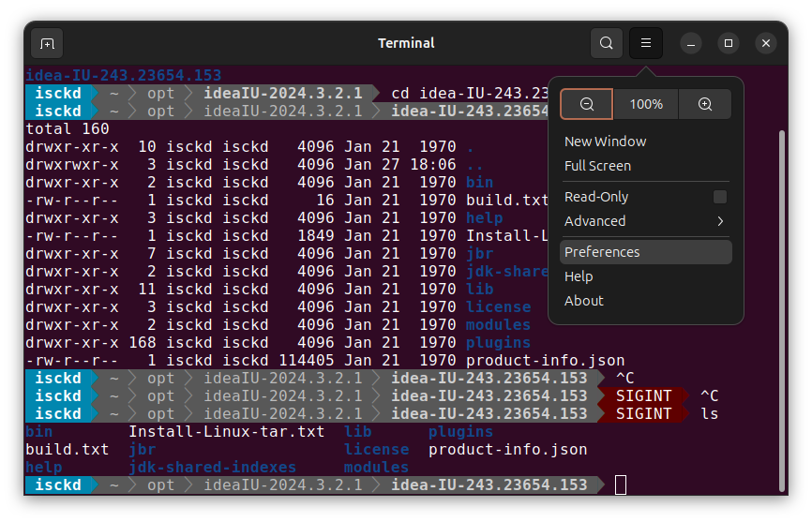Image resolution: width=812 pixels, height=522 pixels.
Task: Zoom out terminal text
Action: click(587, 104)
